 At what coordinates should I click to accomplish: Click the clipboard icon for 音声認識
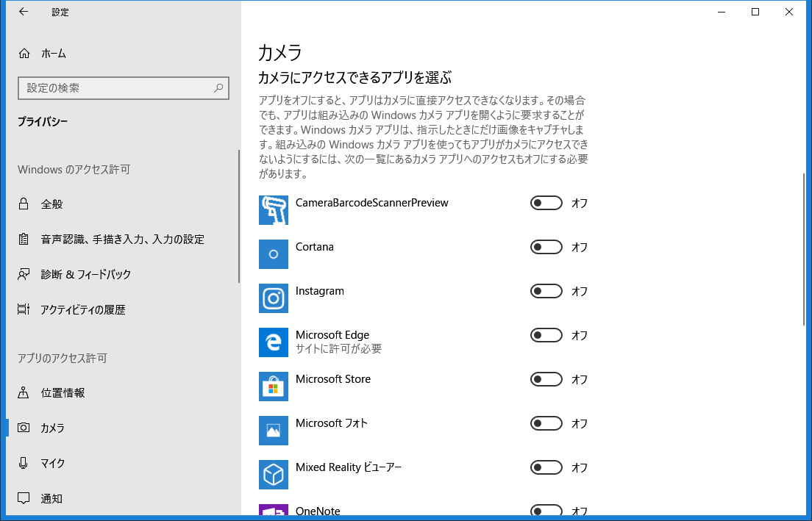point(24,239)
